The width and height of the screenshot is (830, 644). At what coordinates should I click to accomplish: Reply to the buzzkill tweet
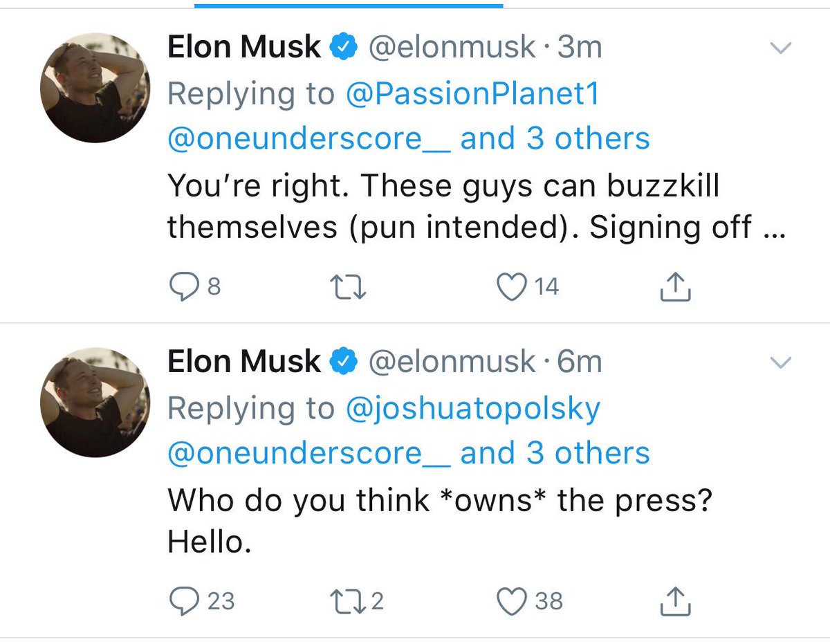click(x=196, y=286)
